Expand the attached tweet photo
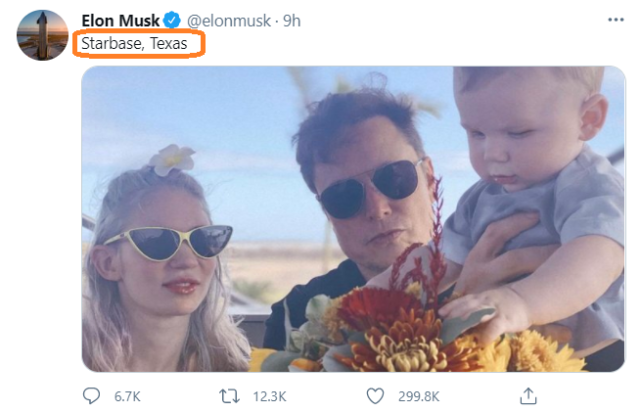 [353, 219]
